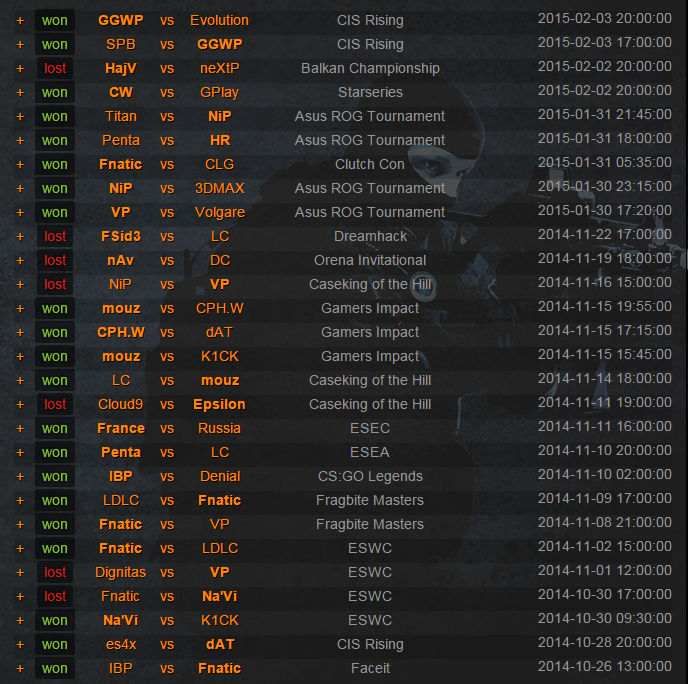Open team CLG opponent Fnatic link
Image resolution: width=688 pixels, height=684 pixels.
pos(121,165)
